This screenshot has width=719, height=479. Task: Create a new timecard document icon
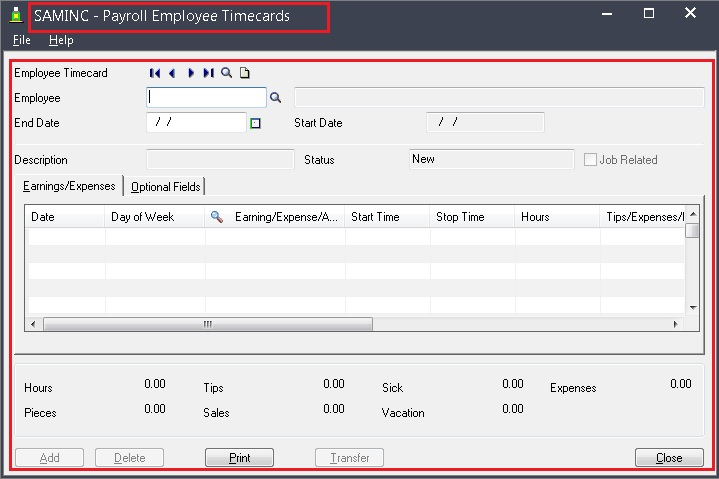point(244,73)
